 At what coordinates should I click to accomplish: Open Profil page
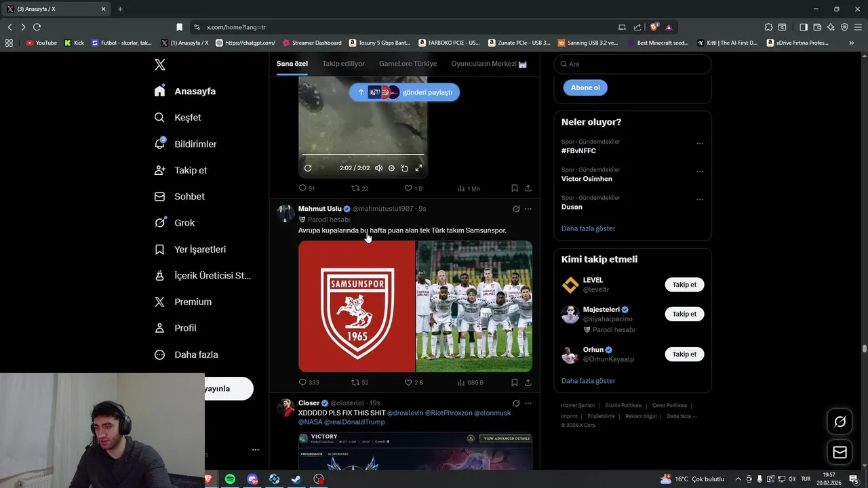(x=175, y=328)
